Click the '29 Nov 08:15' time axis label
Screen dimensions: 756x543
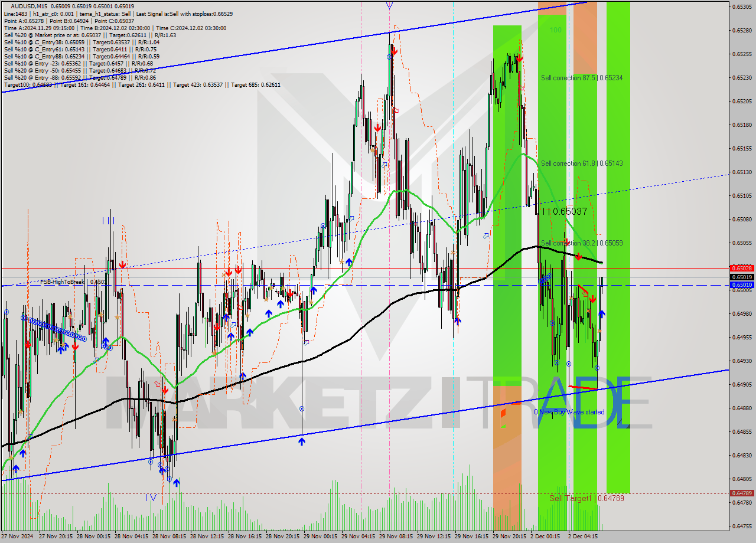coord(396,537)
